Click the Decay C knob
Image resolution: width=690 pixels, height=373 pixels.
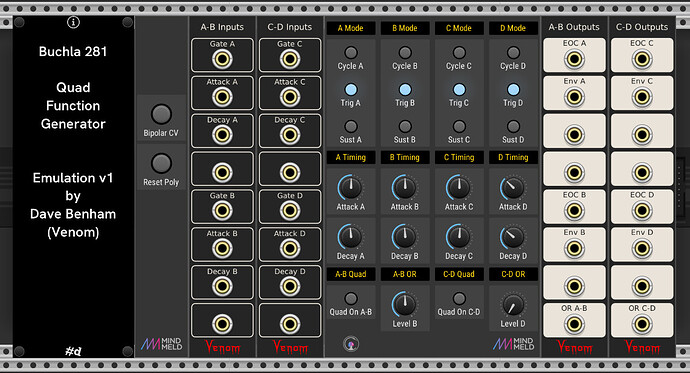pyautogui.click(x=459, y=237)
